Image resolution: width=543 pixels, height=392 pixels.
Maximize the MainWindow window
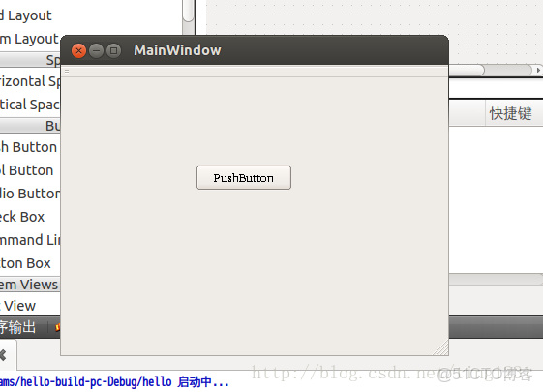click(113, 51)
